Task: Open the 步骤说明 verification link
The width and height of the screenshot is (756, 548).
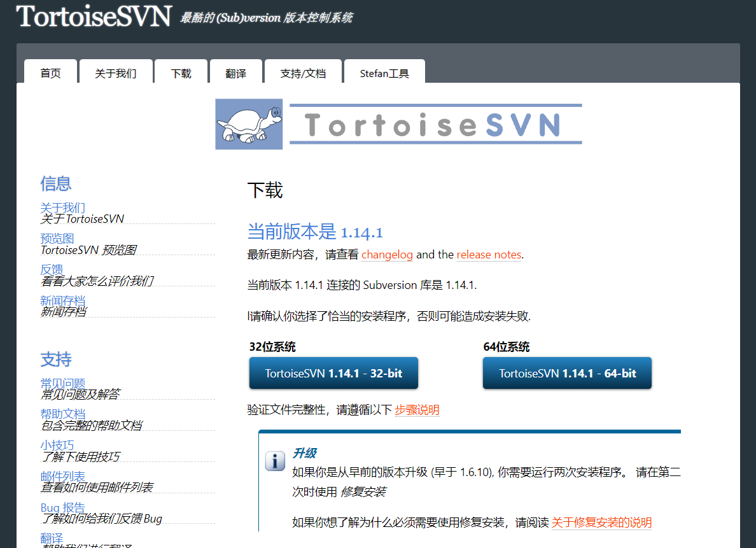Action: pos(417,409)
